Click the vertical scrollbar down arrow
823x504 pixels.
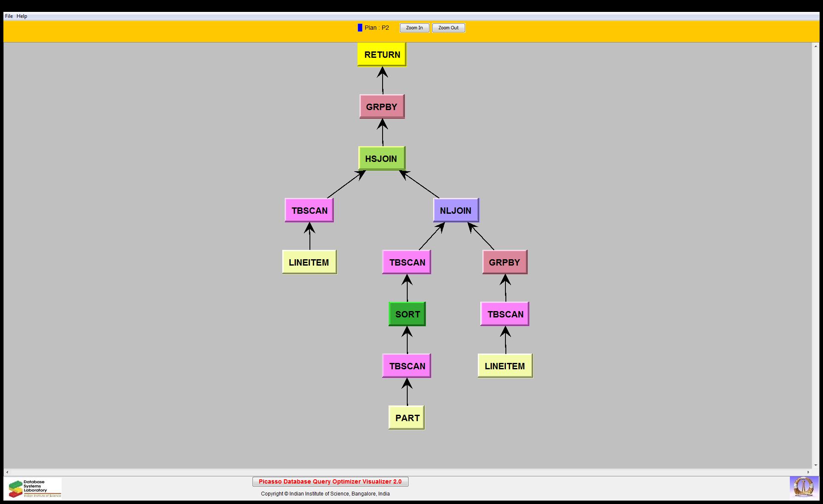(815, 465)
